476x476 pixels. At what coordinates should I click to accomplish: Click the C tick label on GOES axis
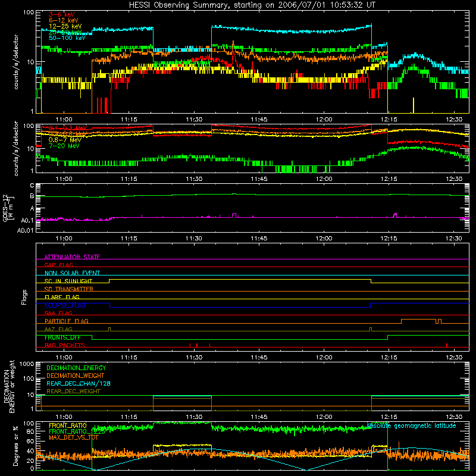(32, 186)
